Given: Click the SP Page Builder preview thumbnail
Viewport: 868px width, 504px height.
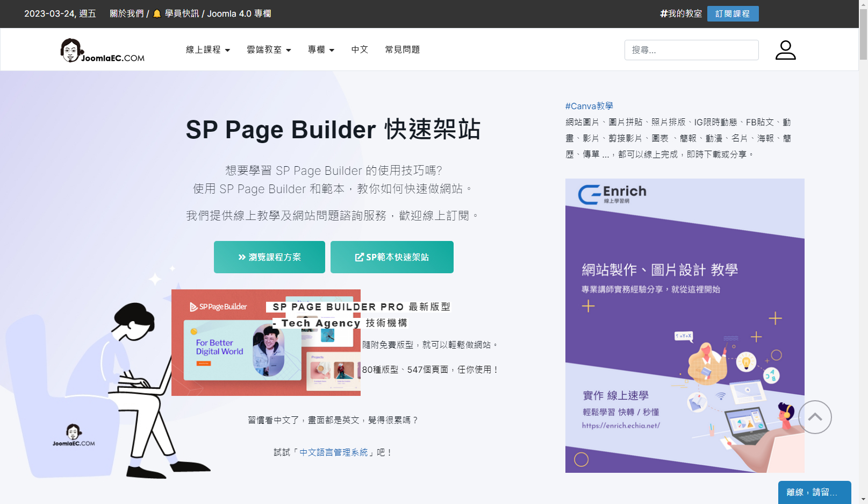Looking at the screenshot, I should 266,343.
